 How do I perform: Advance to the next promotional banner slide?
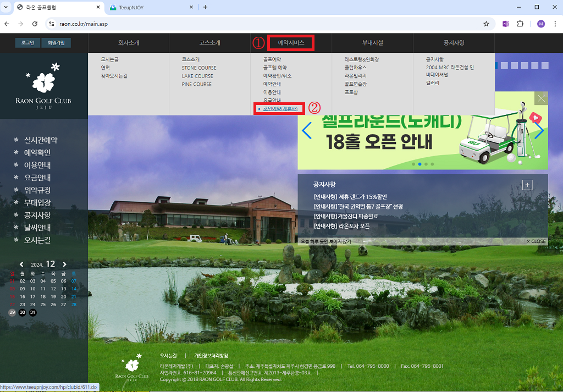click(x=539, y=130)
